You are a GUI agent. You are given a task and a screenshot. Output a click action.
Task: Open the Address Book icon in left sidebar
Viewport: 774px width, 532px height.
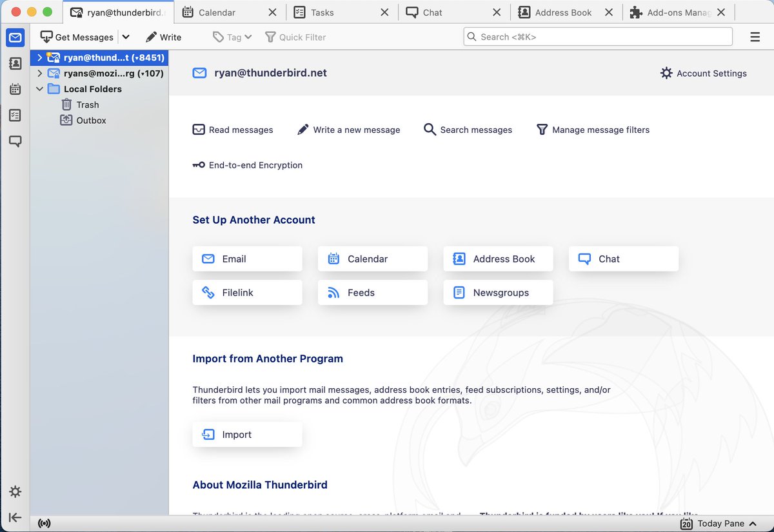[15, 64]
